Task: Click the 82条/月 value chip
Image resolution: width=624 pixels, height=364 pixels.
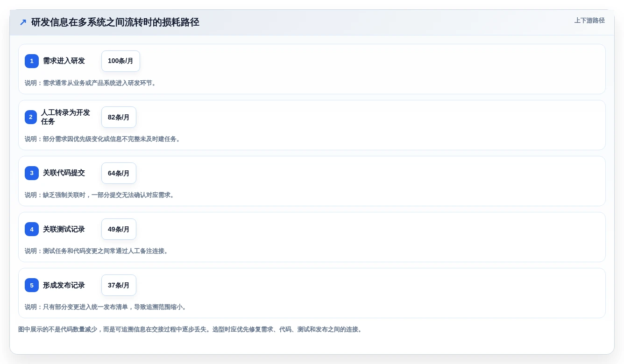Action: point(119,117)
